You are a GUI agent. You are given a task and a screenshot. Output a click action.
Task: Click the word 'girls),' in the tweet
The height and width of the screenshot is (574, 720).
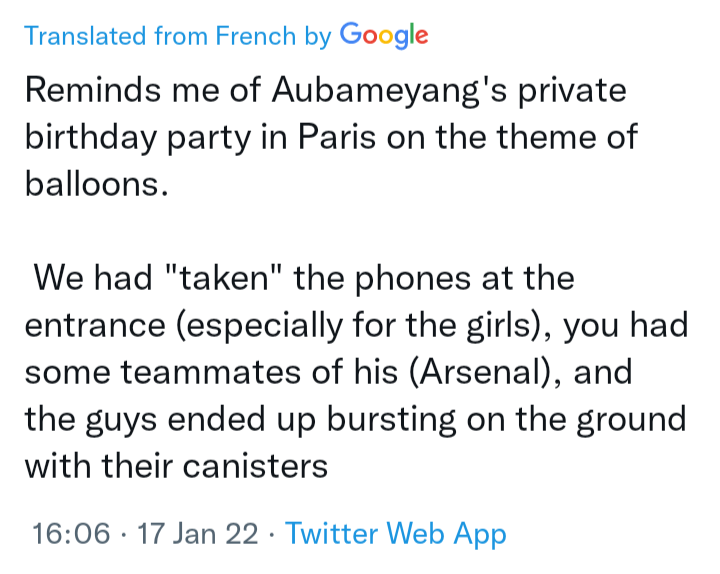coord(509,326)
